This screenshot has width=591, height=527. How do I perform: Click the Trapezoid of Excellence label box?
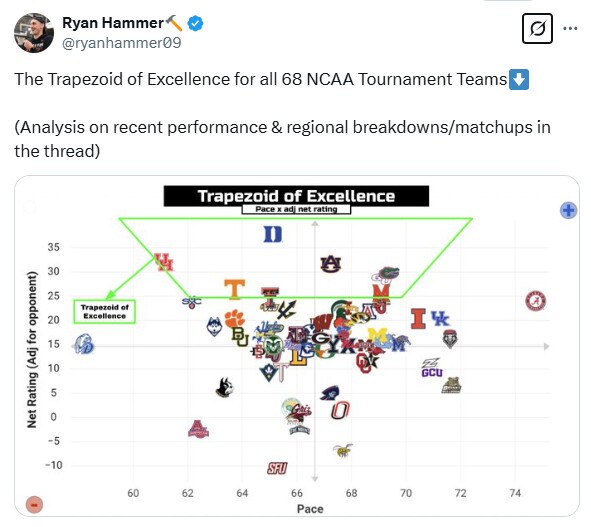coord(104,311)
